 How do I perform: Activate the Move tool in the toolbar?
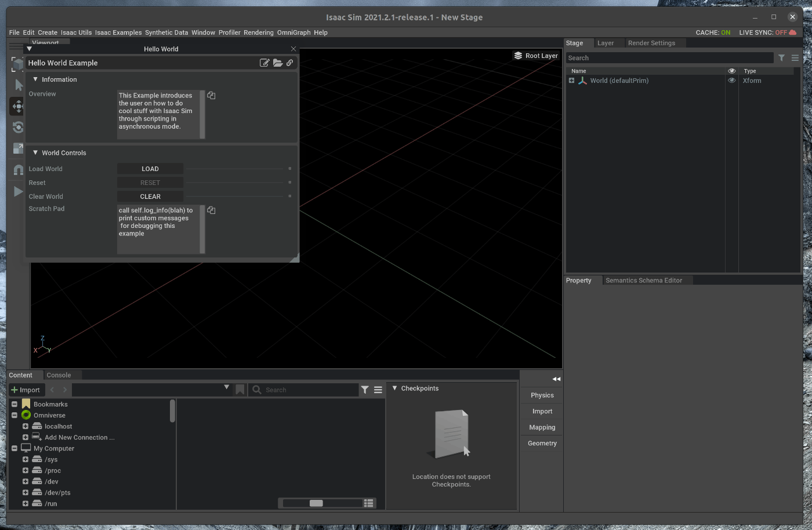18,106
